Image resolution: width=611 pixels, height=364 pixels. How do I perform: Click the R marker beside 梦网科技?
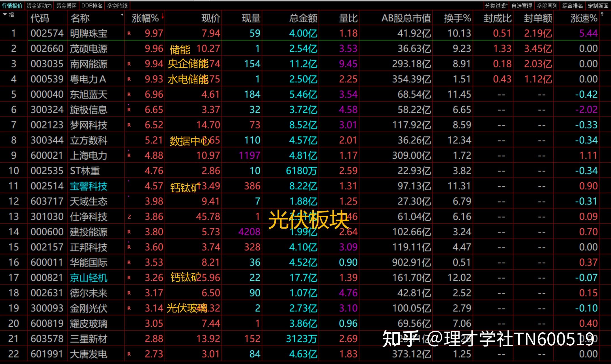coord(129,125)
